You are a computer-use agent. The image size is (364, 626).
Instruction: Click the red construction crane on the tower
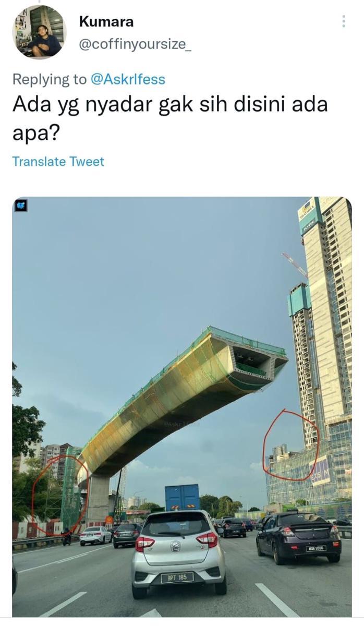[295, 264]
